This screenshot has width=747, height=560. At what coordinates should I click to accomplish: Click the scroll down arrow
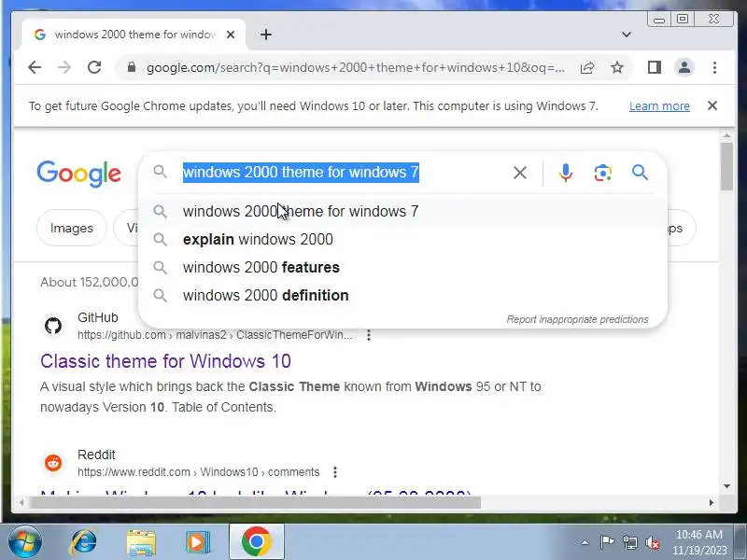726,486
